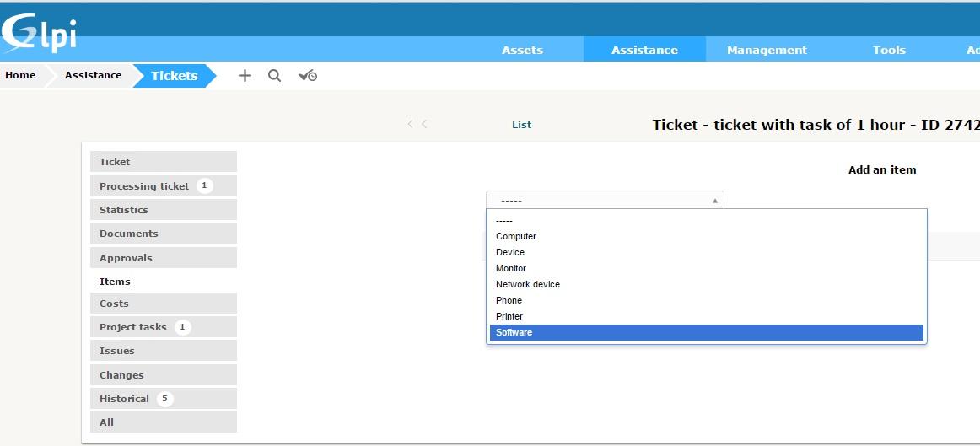This screenshot has height=446, width=980.
Task: Open the ticket templates checkmark-clock icon
Action: pos(308,76)
